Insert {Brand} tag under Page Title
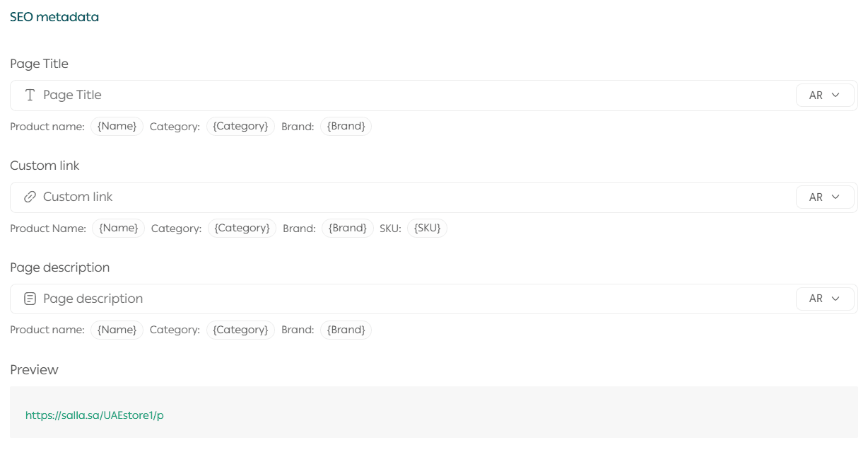Image resolution: width=868 pixels, height=450 pixels. [x=346, y=126]
